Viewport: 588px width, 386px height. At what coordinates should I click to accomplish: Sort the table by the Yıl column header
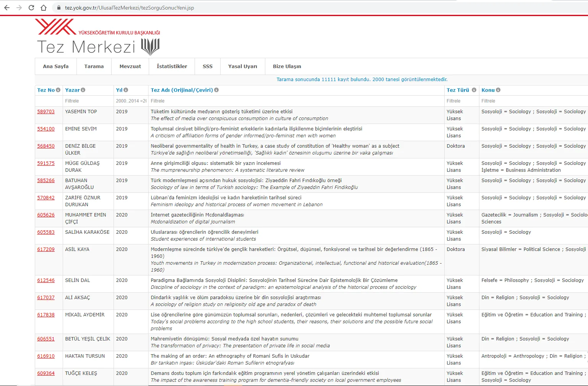click(119, 90)
